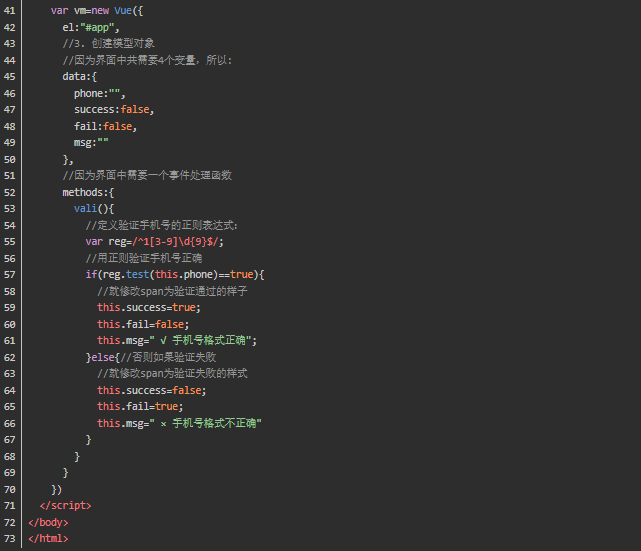Click the "#app" string on the el line
The image size is (641, 551).
[98, 27]
